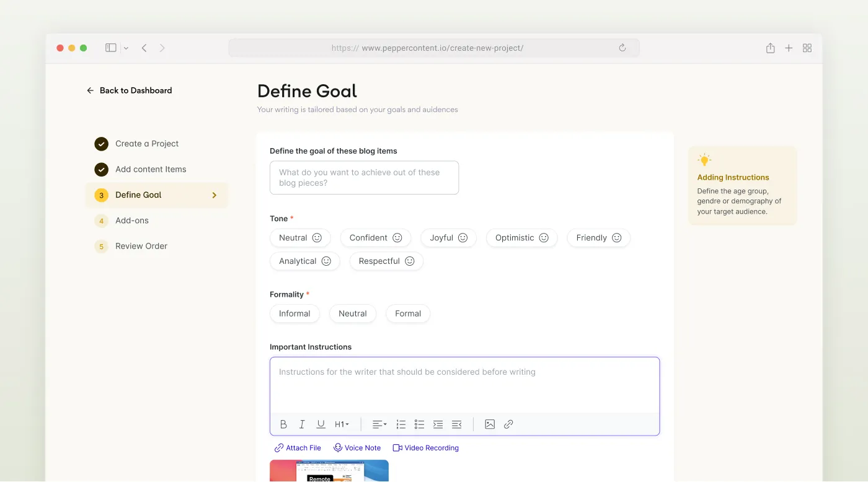Apply italic formatting in the editor toolbar

click(x=302, y=424)
